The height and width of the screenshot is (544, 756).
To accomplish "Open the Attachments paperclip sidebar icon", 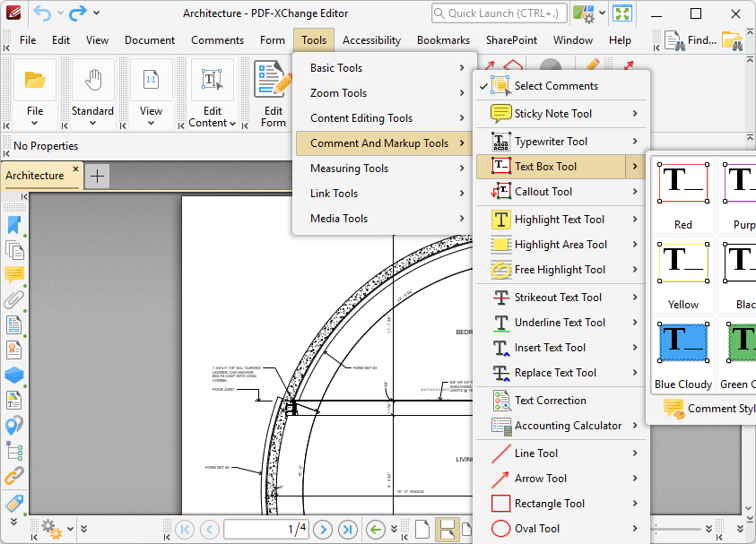I will click(x=14, y=299).
